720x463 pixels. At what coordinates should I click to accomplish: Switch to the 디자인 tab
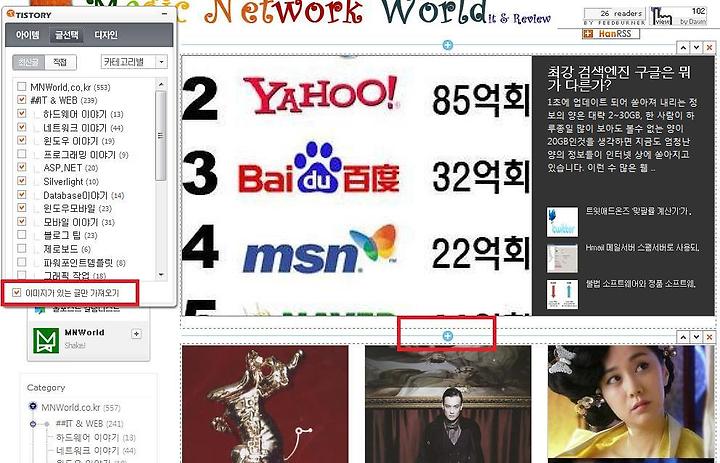(x=106, y=35)
